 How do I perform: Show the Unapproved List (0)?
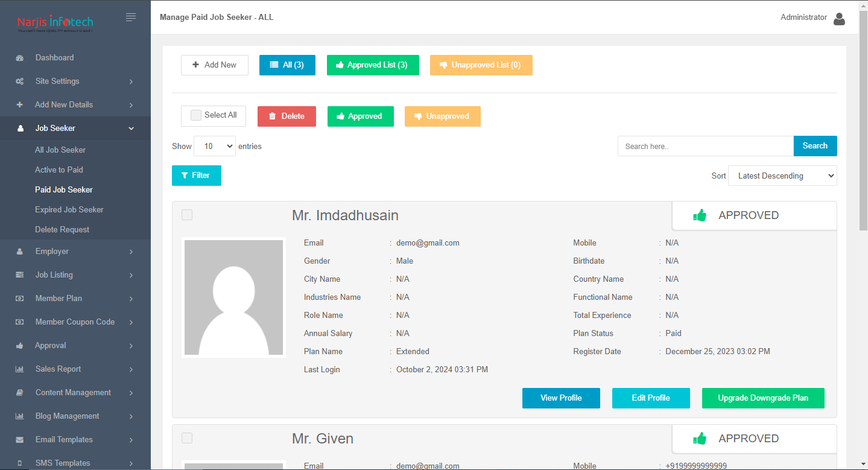(x=481, y=65)
